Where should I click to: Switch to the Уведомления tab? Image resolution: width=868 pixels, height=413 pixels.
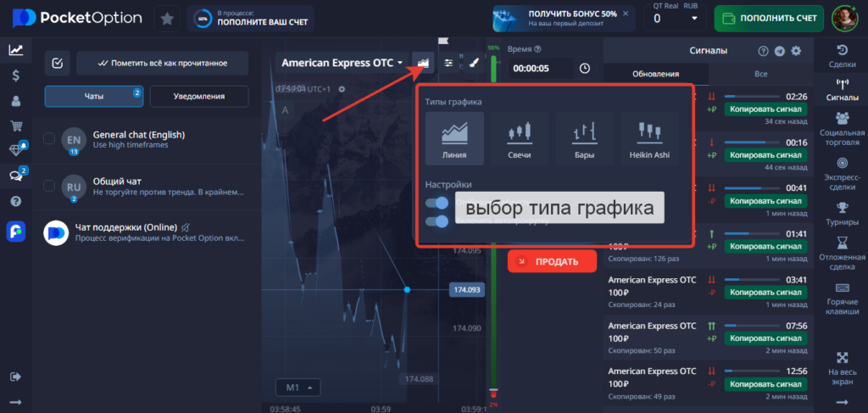[x=199, y=96]
